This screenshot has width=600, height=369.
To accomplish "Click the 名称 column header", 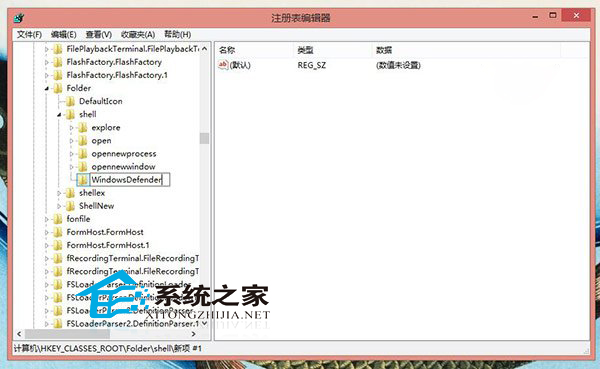I will pos(254,50).
